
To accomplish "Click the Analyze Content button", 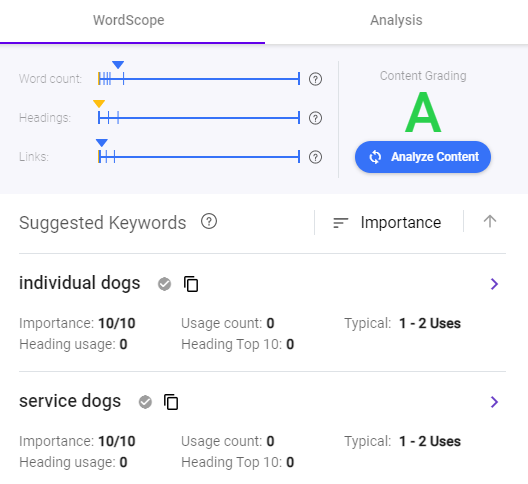I will (x=423, y=157).
